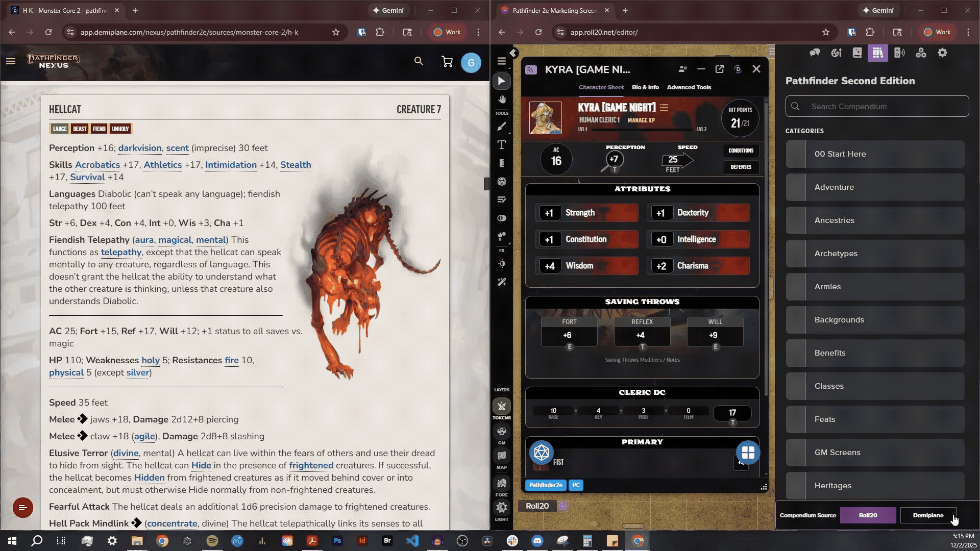Open the Advanced Tools tab on Kyra's sheet
980x551 pixels.
pos(689,87)
